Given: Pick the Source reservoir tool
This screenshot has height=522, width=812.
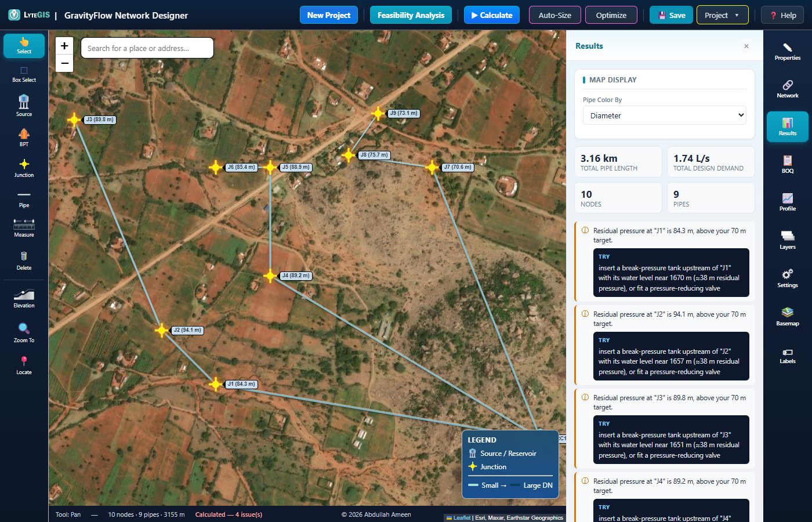Looking at the screenshot, I should 24,106.
